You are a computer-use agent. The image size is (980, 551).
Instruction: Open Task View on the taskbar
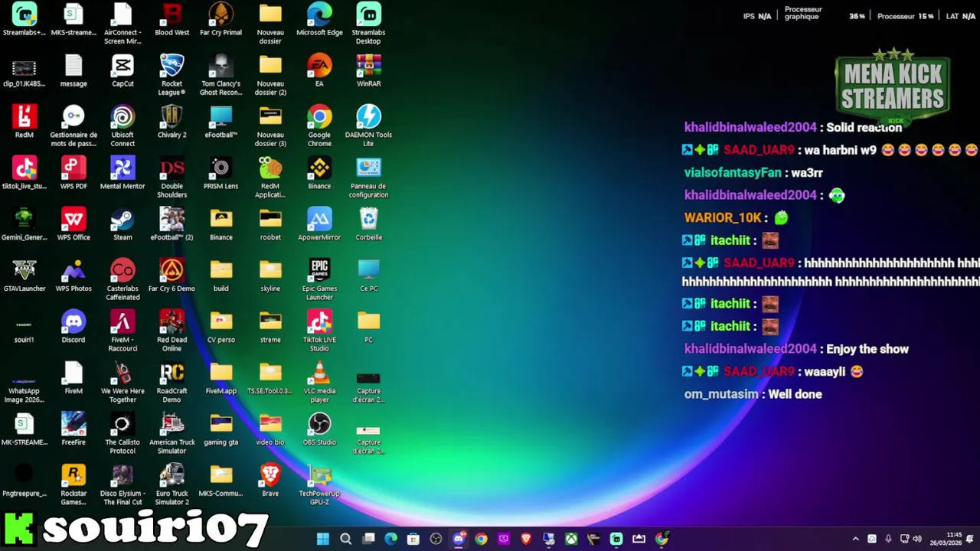(368, 539)
